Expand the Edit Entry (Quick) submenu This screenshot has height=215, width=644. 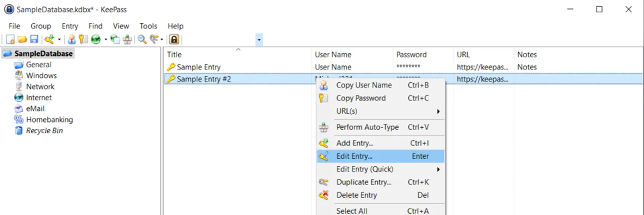pyautogui.click(x=381, y=169)
